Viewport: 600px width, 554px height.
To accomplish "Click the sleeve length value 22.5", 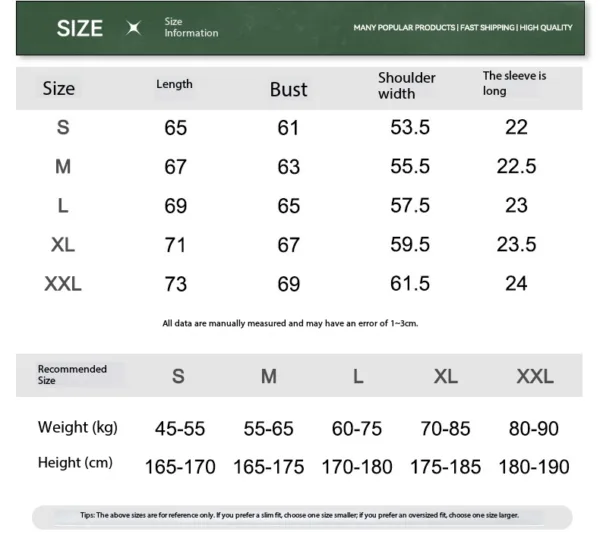I will click(x=516, y=167).
